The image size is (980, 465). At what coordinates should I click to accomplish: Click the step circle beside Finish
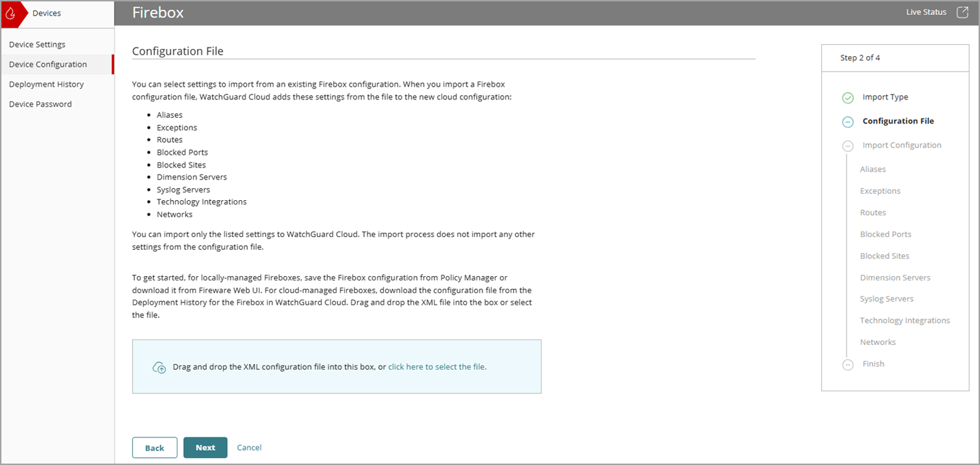[847, 365]
